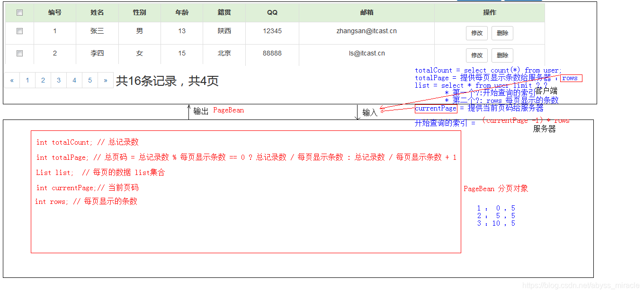Click the blog.csdn.net watermark link
Image resolution: width=644 pixels, height=294 pixels.
581,285
